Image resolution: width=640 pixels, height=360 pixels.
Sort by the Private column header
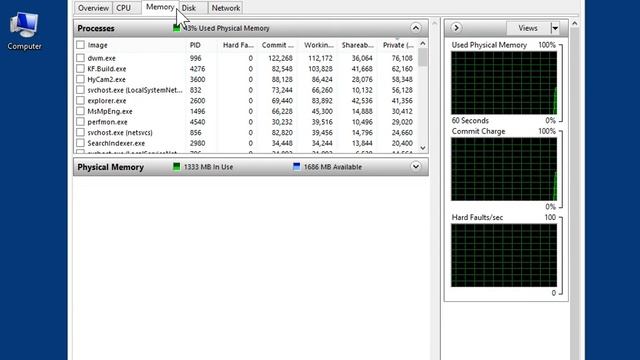point(398,45)
